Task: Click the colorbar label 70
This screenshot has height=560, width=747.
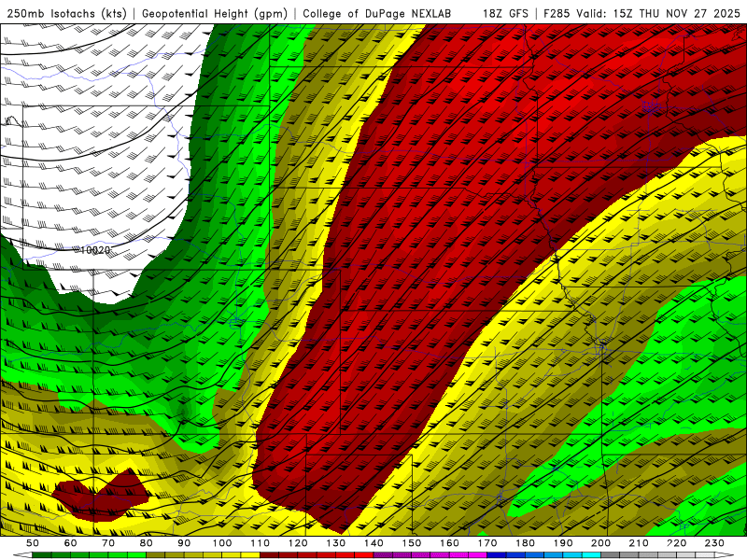Action: (x=108, y=543)
